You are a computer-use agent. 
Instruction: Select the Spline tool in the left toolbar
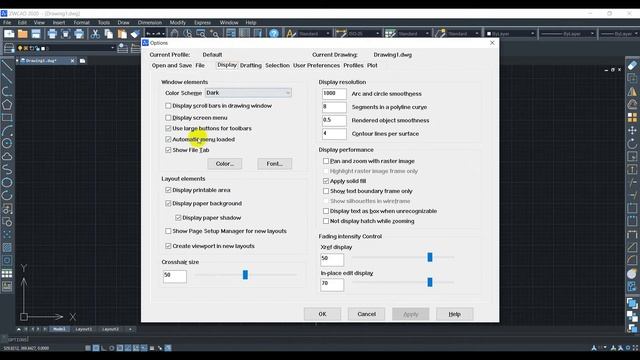7,169
